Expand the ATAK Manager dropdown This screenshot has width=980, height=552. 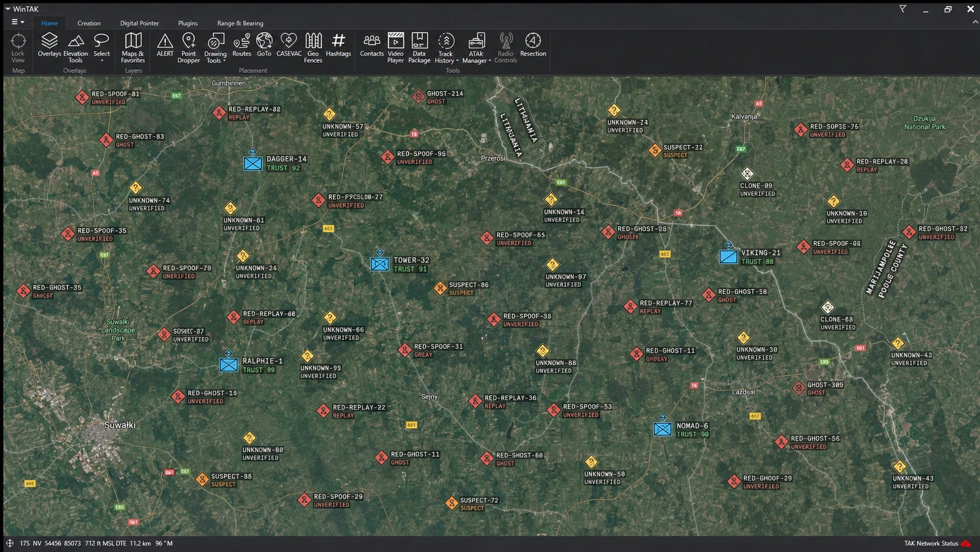[489, 61]
